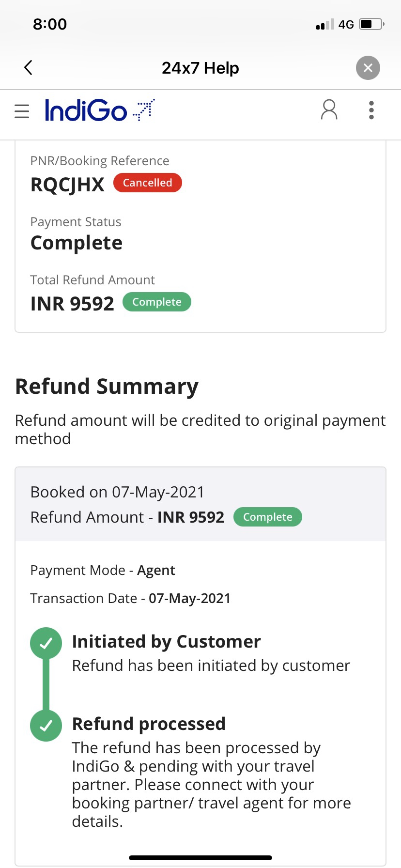Open the hamburger menu
This screenshot has height=868, width=401.
(x=22, y=111)
